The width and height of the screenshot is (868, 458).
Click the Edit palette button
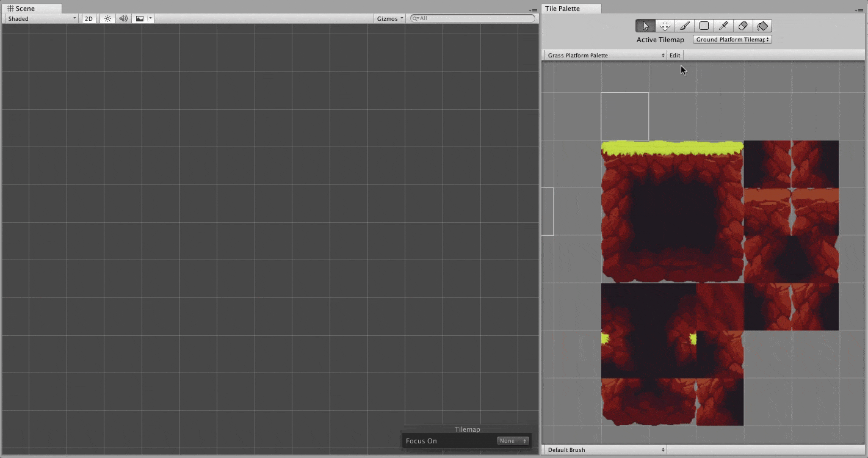click(675, 55)
